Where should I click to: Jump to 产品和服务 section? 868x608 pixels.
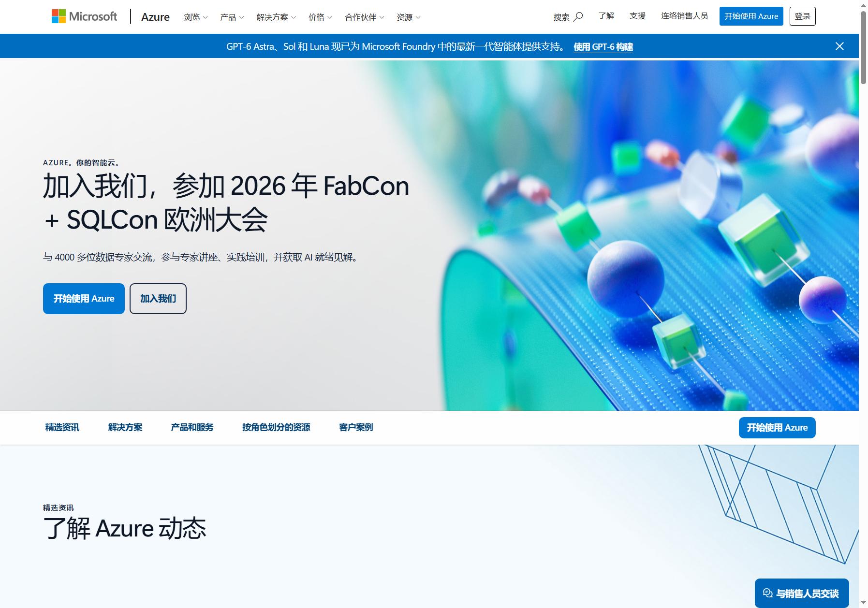pos(192,427)
